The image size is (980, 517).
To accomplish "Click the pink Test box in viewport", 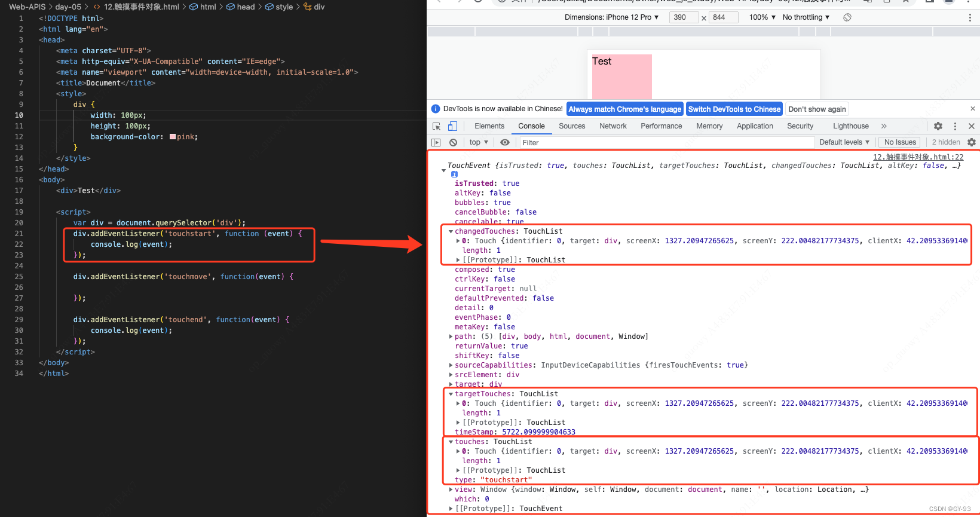I will coord(621,77).
